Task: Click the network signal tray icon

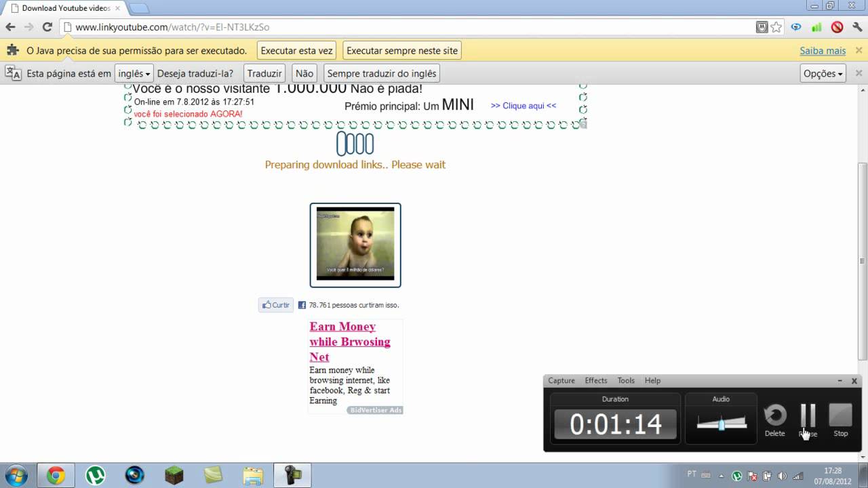Action: coord(798,476)
